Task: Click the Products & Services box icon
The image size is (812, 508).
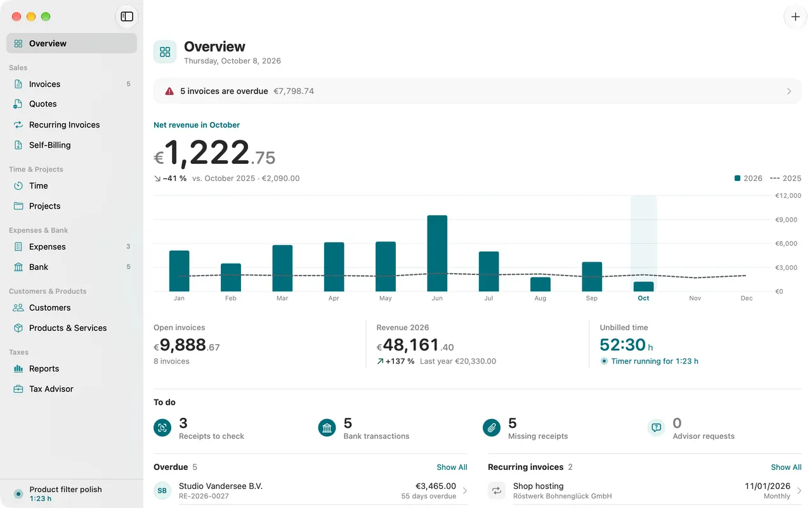Action: pos(18,328)
